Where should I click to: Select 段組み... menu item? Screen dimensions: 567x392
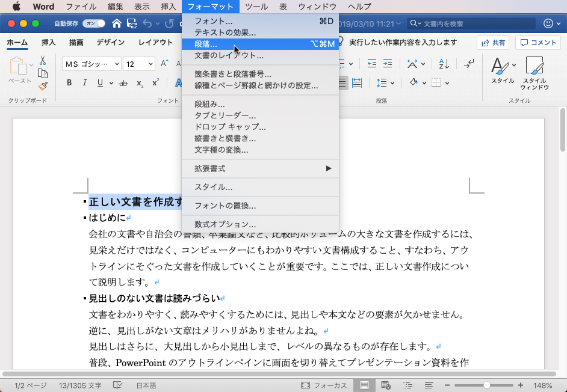(261, 104)
